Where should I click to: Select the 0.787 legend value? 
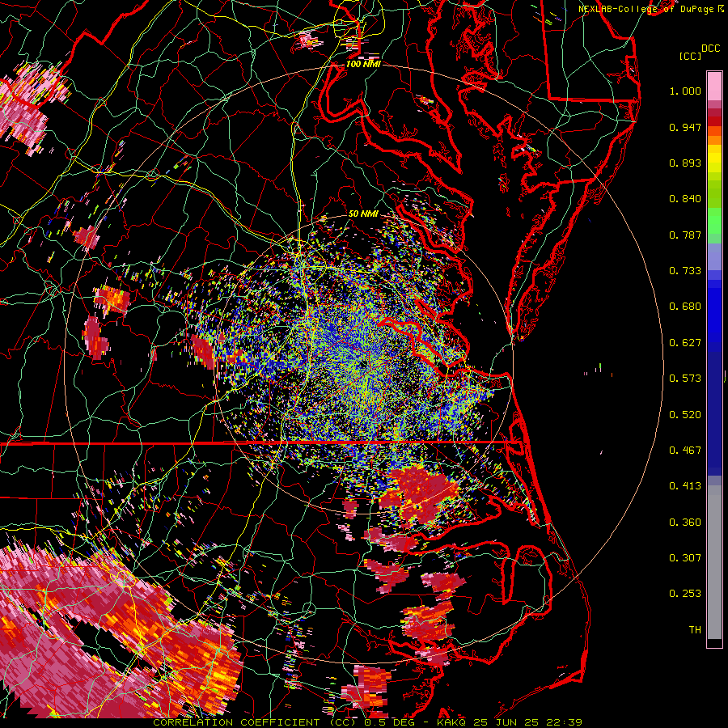[685, 235]
